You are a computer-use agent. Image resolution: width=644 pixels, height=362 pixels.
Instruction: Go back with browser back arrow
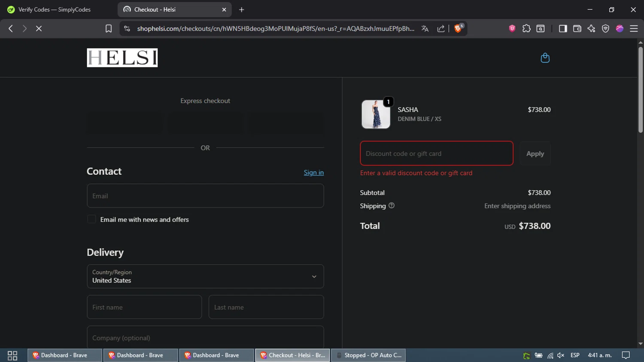(11, 28)
